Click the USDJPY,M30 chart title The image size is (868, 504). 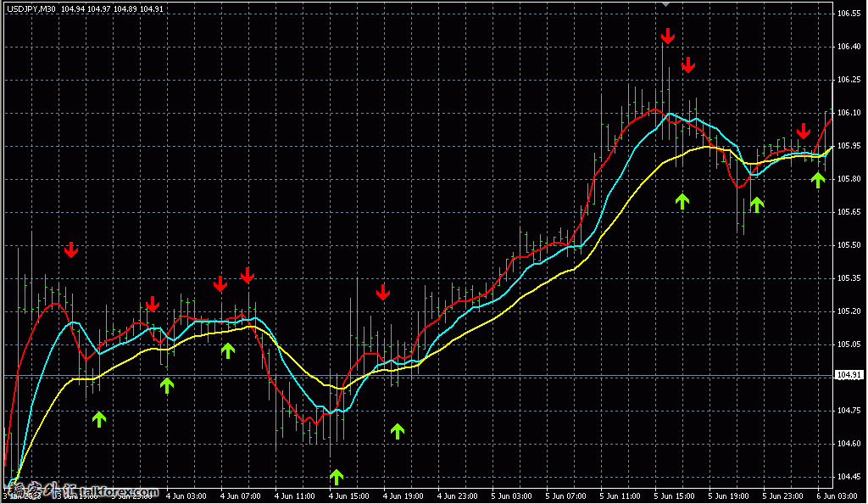31,8
